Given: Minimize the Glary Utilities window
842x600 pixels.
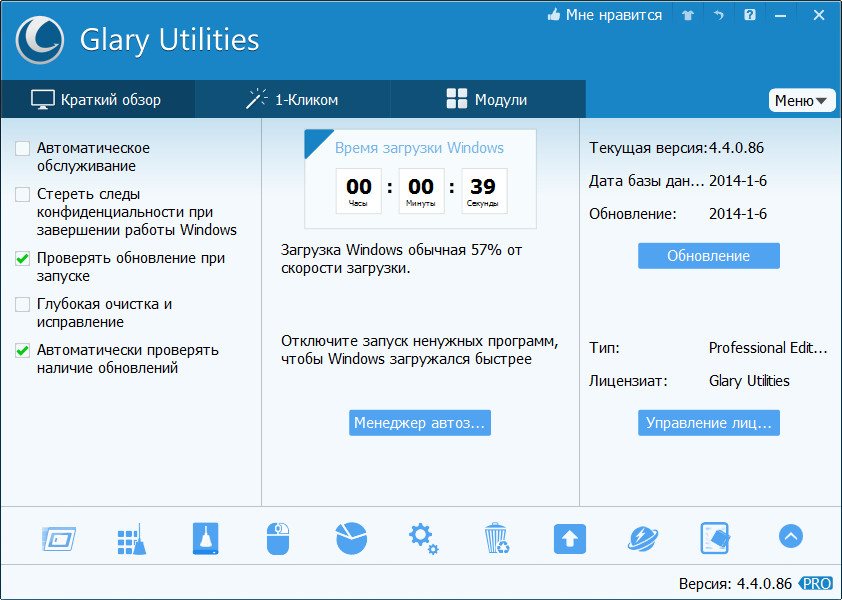Looking at the screenshot, I should [780, 16].
